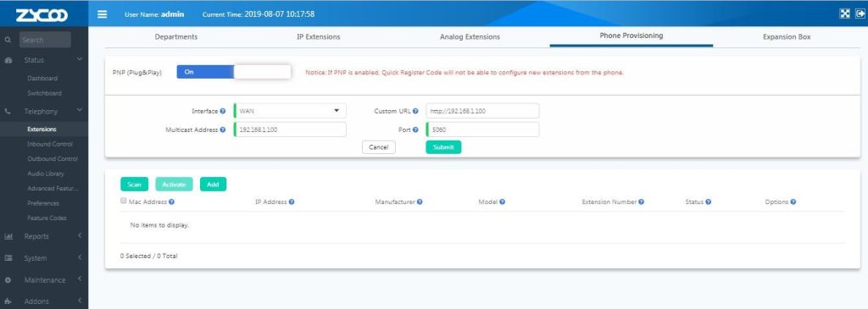This screenshot has height=309, width=868.
Task: Click the hamburger menu icon
Action: click(103, 14)
